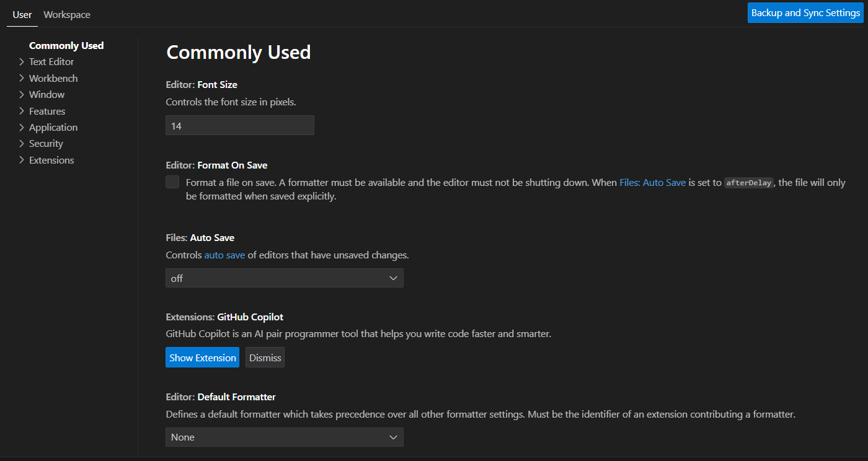Follow the Files: Auto Save link

[653, 182]
